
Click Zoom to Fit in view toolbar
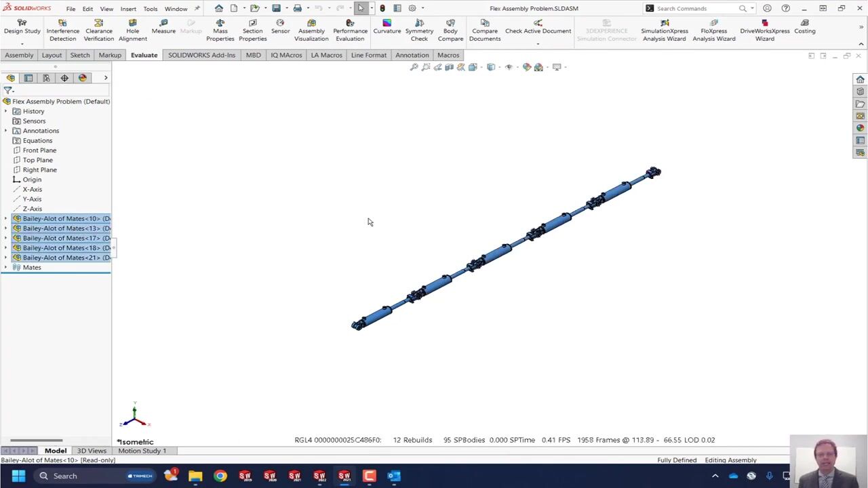(414, 67)
